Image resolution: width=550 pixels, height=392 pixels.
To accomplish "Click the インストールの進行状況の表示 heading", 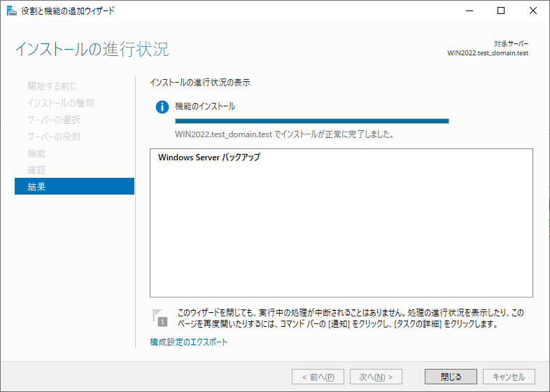I will pyautogui.click(x=200, y=83).
